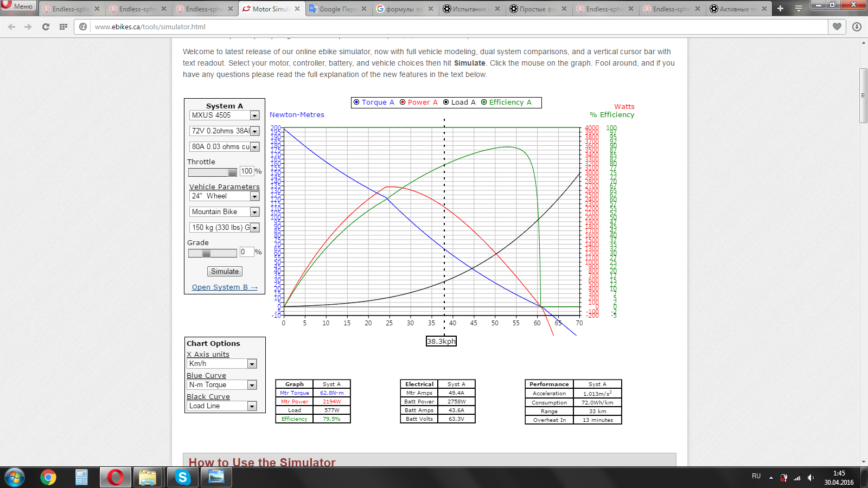Open the Windows Start menu orb
Image resolution: width=868 pixels, height=488 pixels.
pyautogui.click(x=15, y=477)
